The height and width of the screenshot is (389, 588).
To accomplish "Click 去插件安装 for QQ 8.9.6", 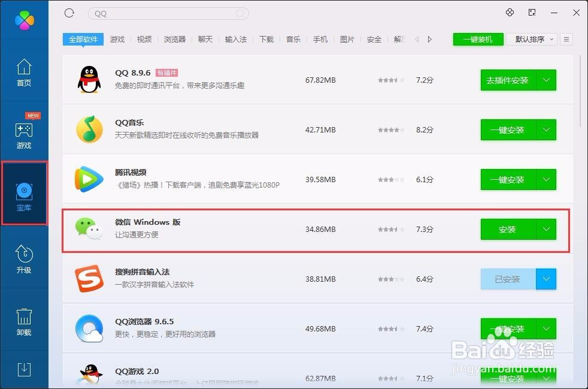I will pyautogui.click(x=508, y=80).
